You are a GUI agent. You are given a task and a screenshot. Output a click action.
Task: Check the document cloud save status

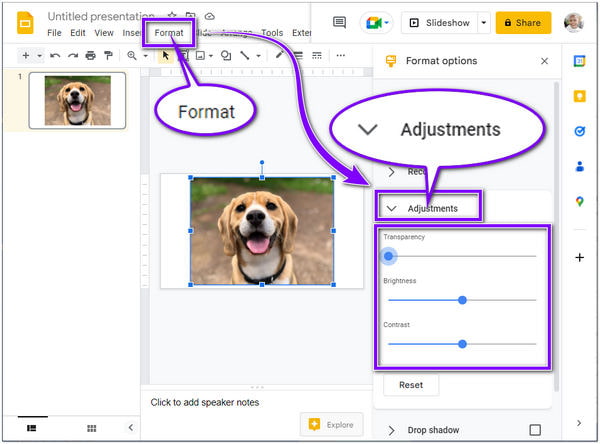pos(210,16)
